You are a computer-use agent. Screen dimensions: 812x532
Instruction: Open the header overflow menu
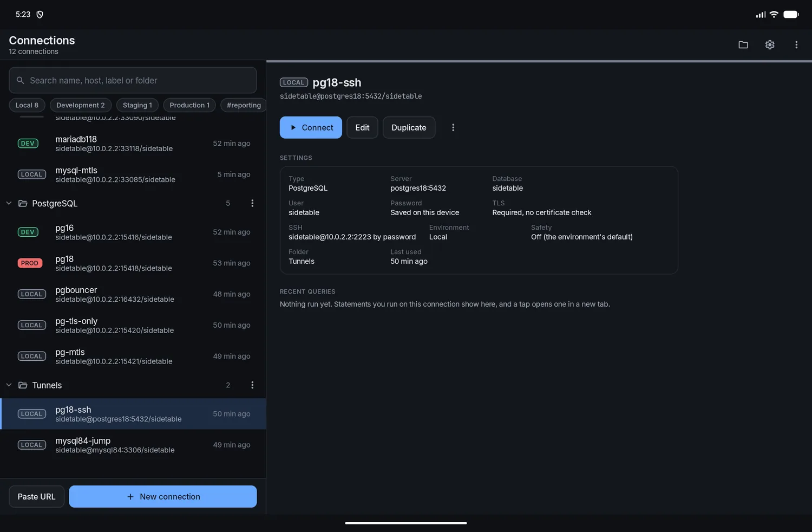pos(796,45)
